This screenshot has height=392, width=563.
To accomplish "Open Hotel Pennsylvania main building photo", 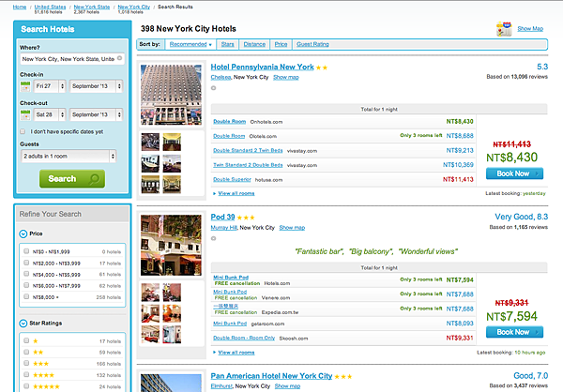I will click(171, 95).
